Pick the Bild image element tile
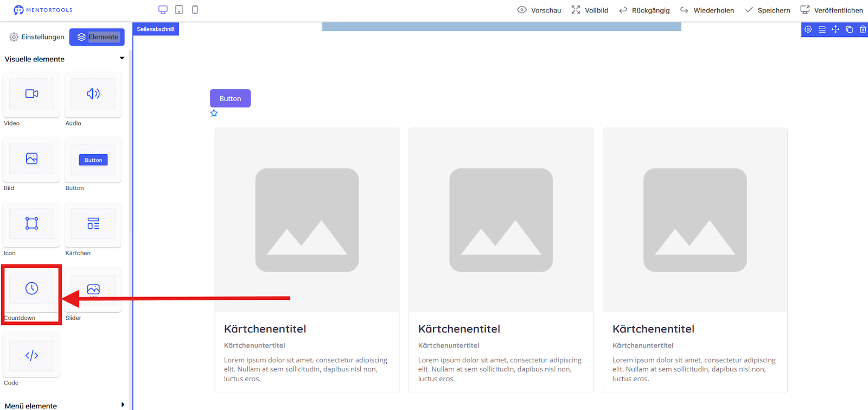Image resolution: width=868 pixels, height=410 pixels. [31, 159]
